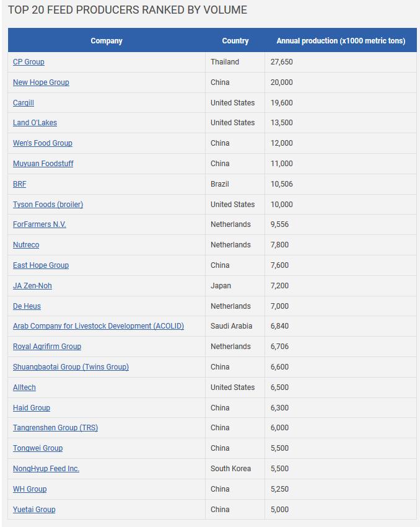Click the BRF company link
420x527 pixels.
point(20,184)
